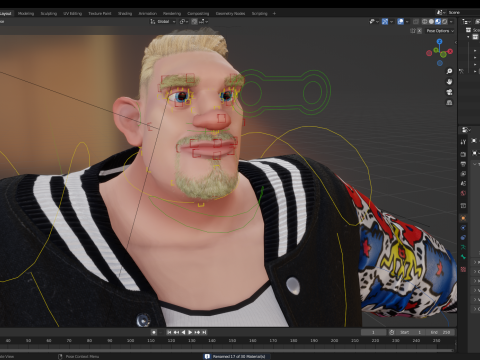Open the World properties tab
The width and height of the screenshot is (480, 360).
point(463,193)
